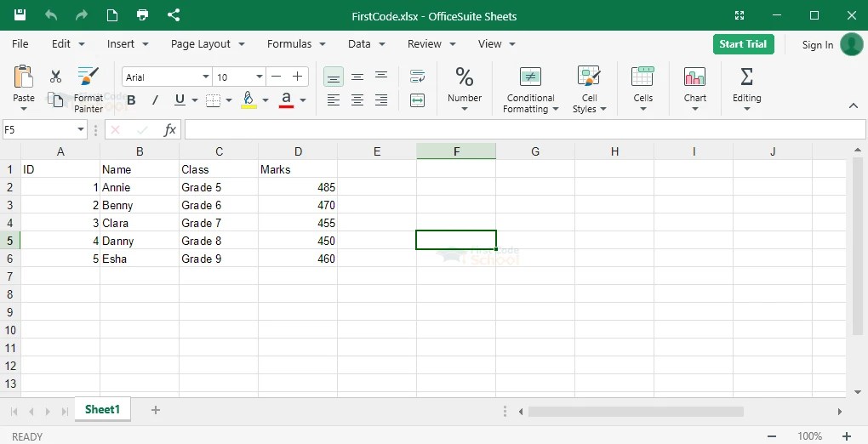Increase the font size with the plus button
868x444 pixels.
pos(297,77)
